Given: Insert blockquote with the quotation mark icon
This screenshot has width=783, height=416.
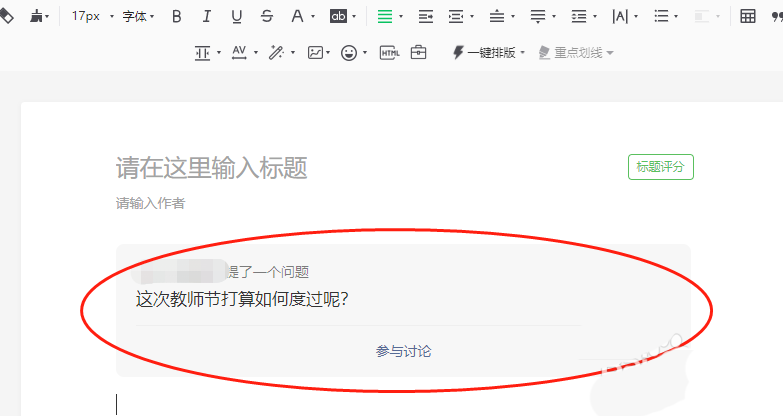Looking at the screenshot, I should click(776, 16).
